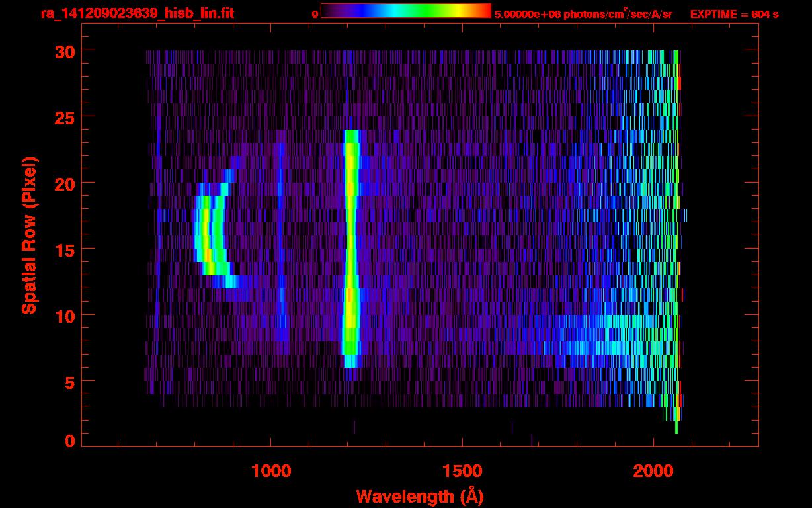Click the y-axis tick label 10
812x508 pixels.
65,316
